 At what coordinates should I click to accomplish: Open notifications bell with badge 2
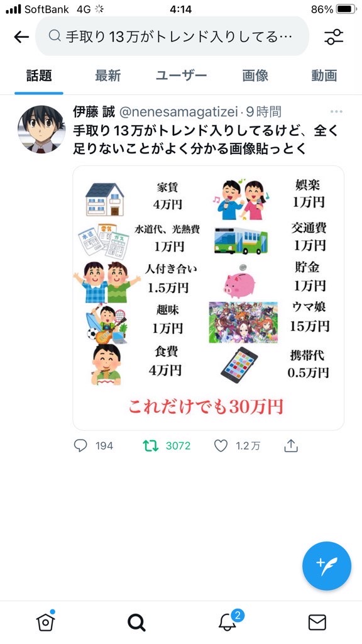coord(228,621)
